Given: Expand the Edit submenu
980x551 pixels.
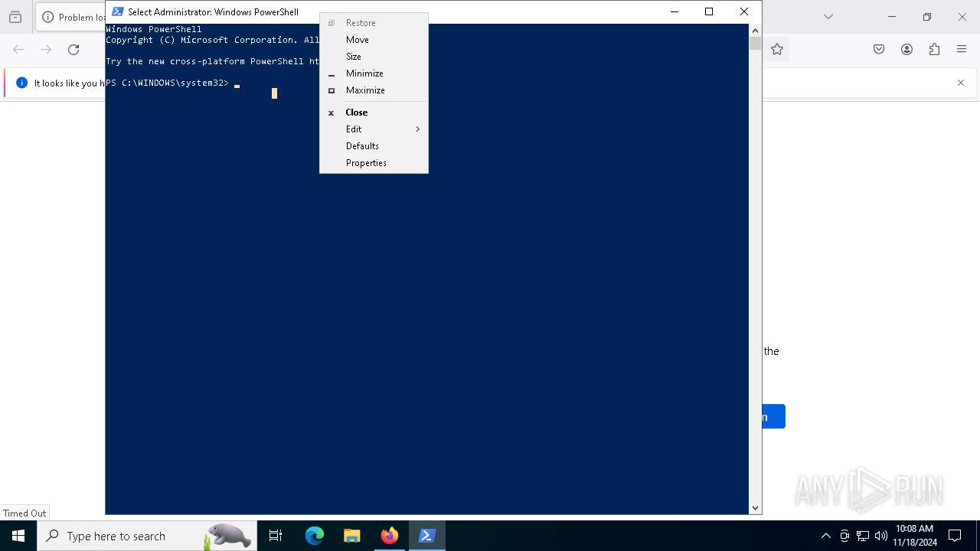Looking at the screenshot, I should [374, 129].
